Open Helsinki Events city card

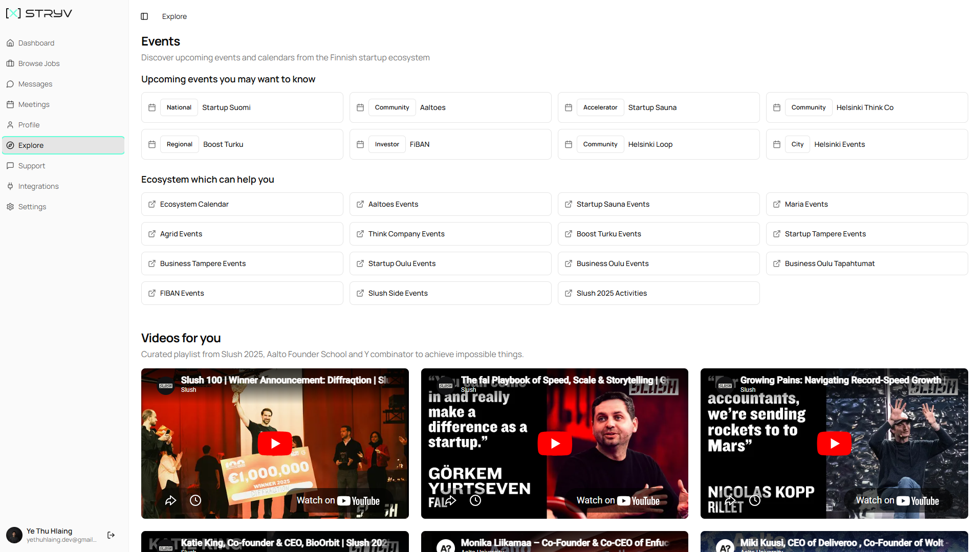pos(867,144)
